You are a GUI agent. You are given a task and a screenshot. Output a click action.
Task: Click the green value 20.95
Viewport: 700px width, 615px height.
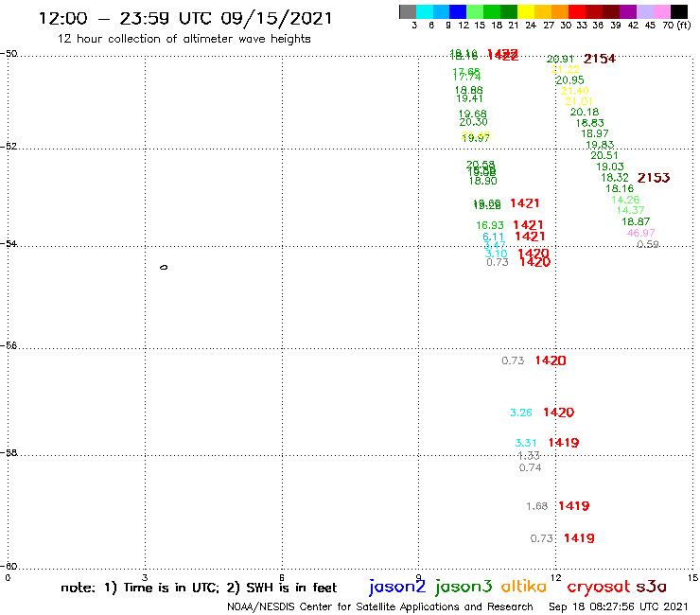[569, 79]
